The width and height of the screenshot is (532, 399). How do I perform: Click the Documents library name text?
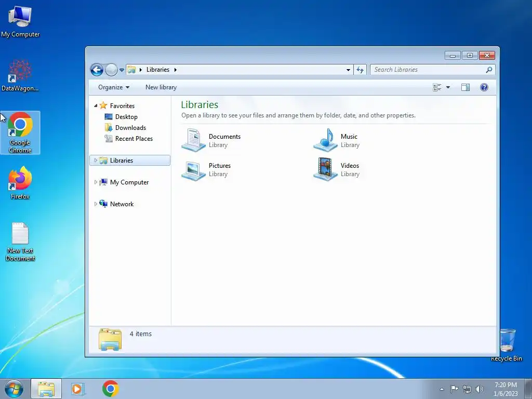coord(224,137)
